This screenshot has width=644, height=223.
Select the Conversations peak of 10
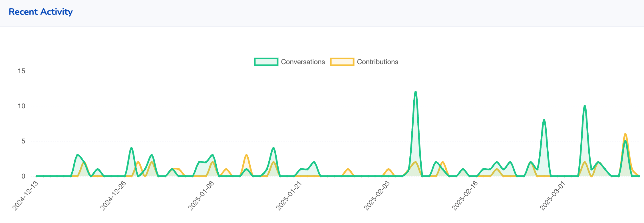pyautogui.click(x=585, y=106)
